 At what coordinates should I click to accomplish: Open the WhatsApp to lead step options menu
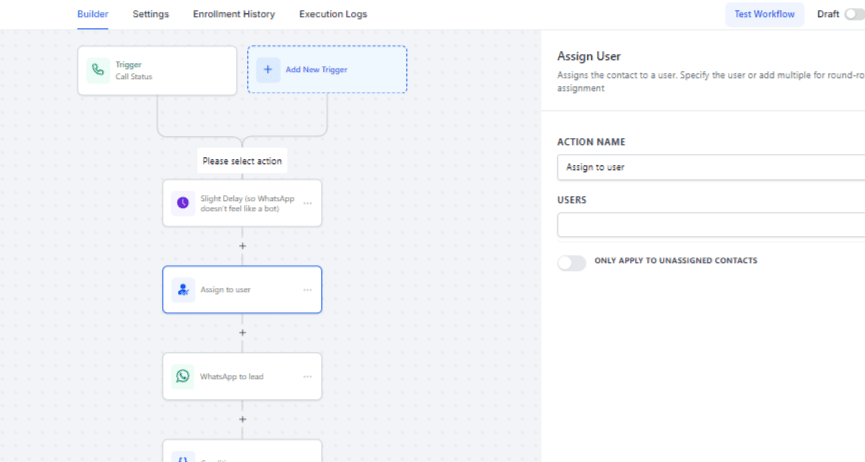[307, 377]
